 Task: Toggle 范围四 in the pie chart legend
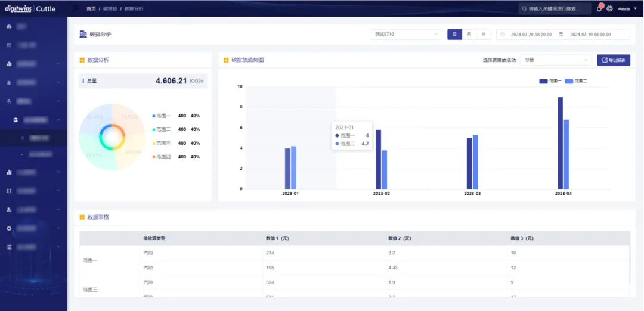pos(161,157)
